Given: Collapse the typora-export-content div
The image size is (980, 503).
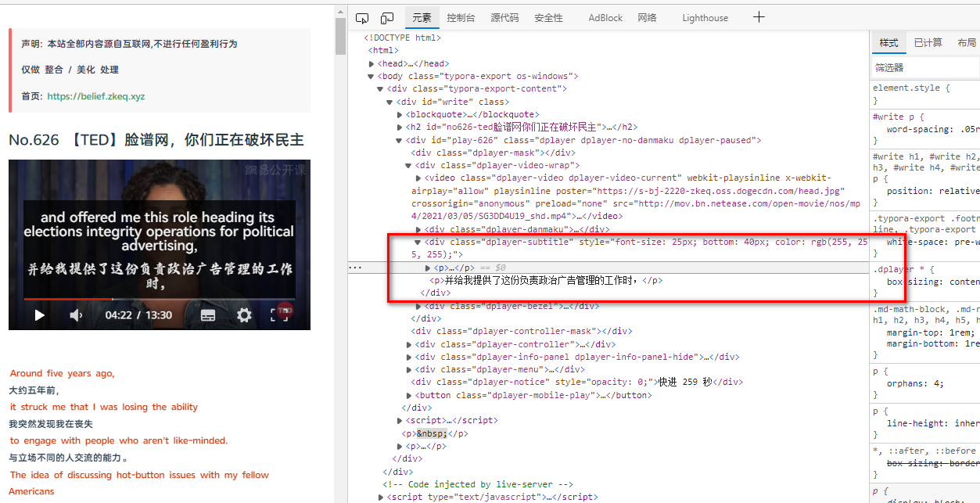Looking at the screenshot, I should coord(381,89).
